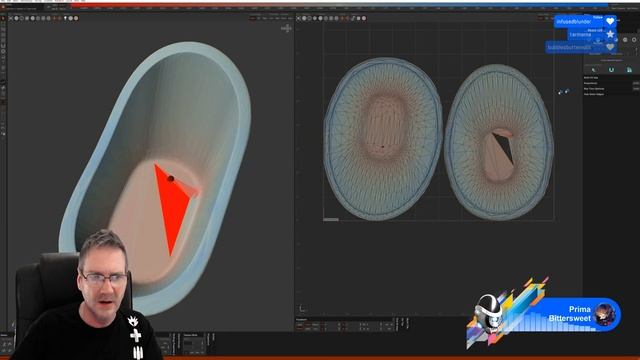Click the navigation gizmo in the 3D viewport corner
640x360 pixels.
point(287,28)
